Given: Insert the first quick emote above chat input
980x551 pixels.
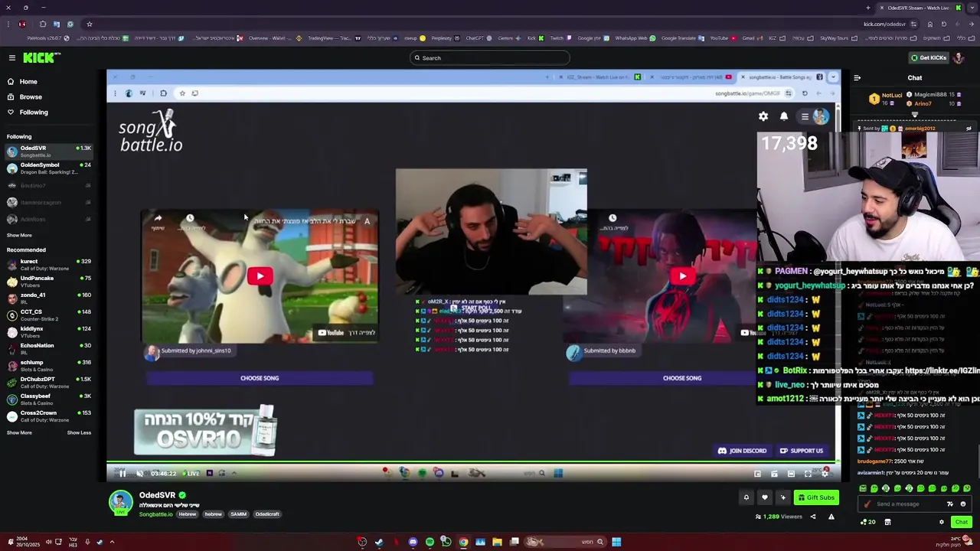Looking at the screenshot, I should (x=863, y=488).
